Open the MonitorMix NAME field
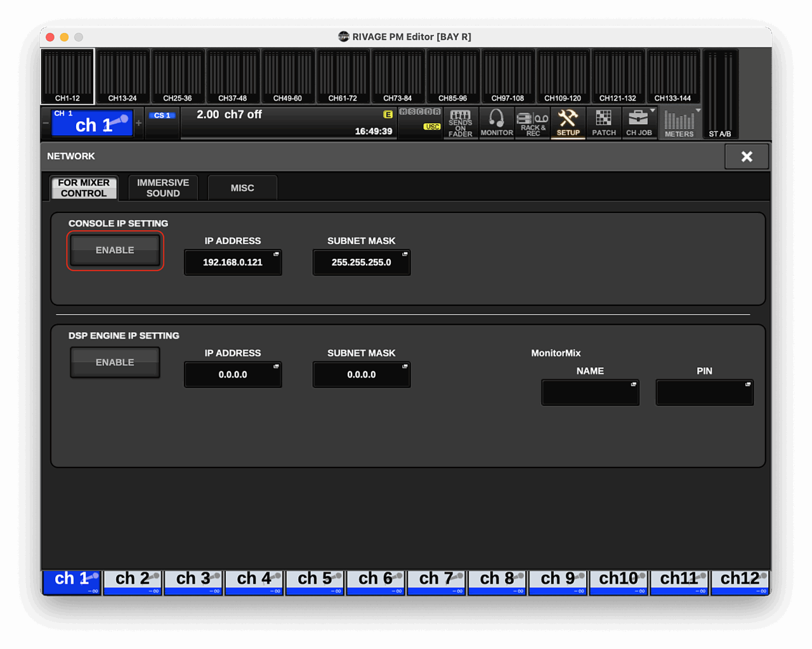 [590, 392]
